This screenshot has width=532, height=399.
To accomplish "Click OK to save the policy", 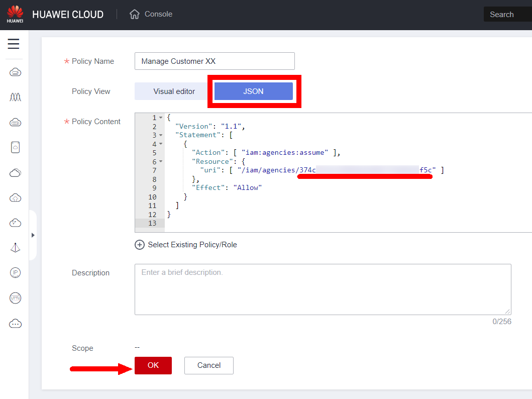I will 153,365.
